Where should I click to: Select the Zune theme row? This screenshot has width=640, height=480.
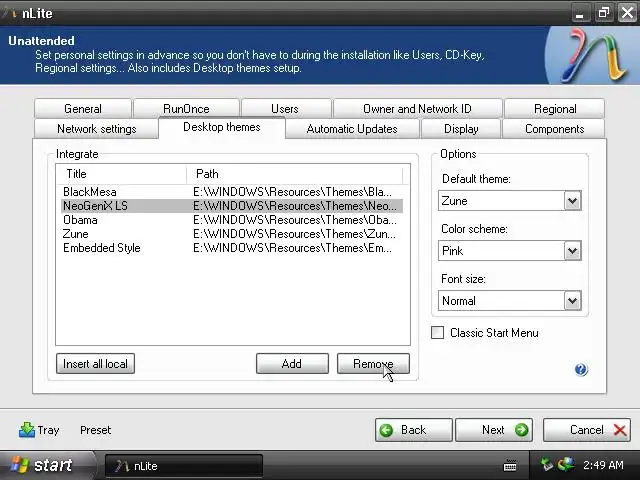point(232,234)
